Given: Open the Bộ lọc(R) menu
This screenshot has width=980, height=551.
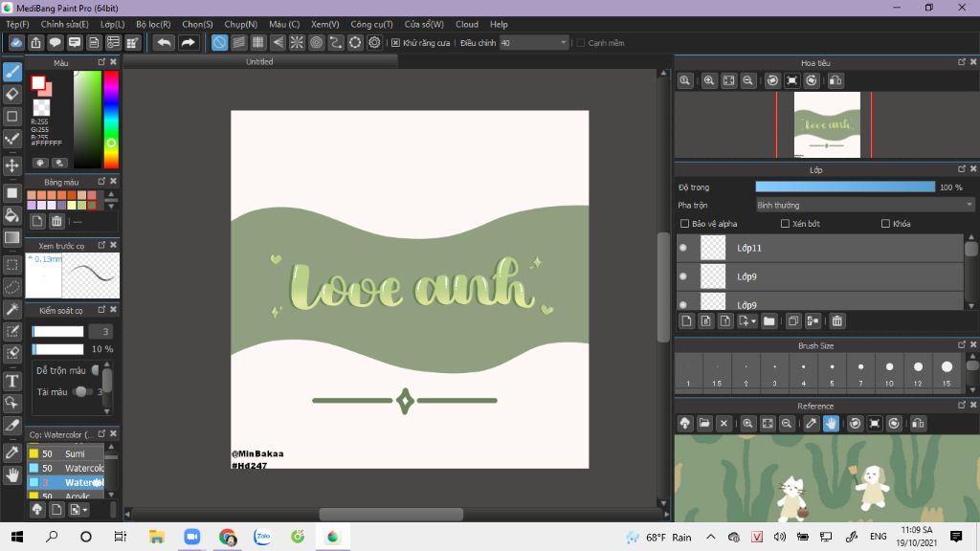Looking at the screenshot, I should pyautogui.click(x=153, y=24).
